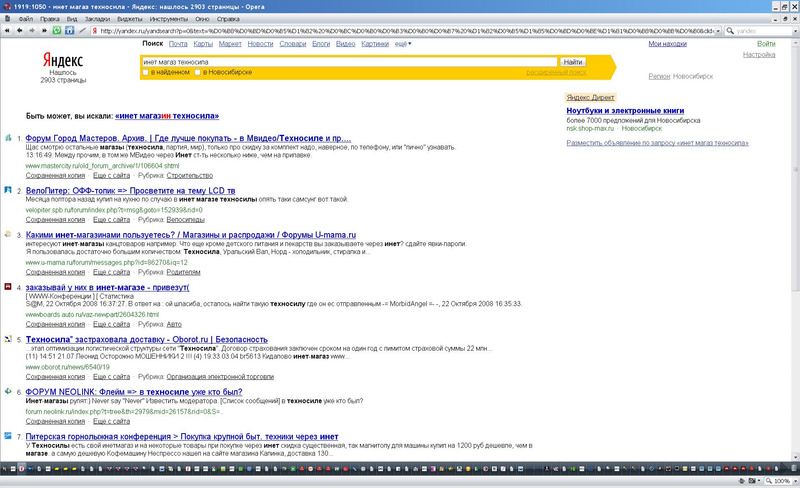Click the Forward arrow in the toolbar
The height and width of the screenshot is (488, 800).
[x=32, y=31]
